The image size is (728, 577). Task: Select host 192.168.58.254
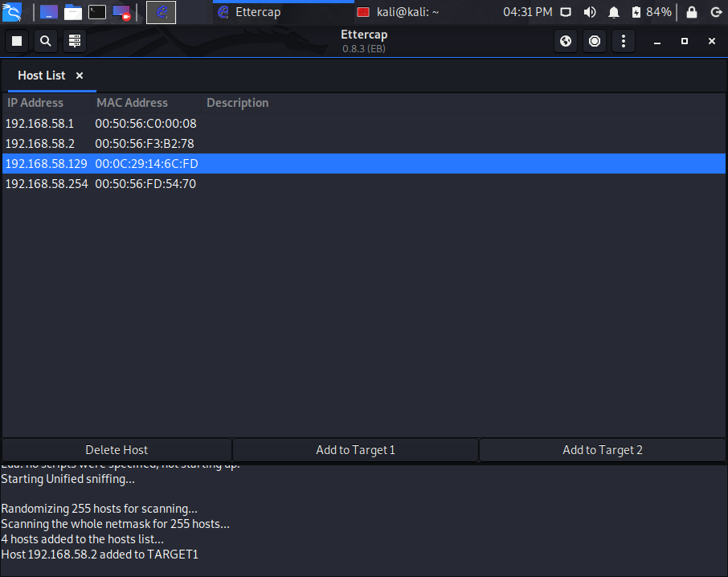[364, 184]
